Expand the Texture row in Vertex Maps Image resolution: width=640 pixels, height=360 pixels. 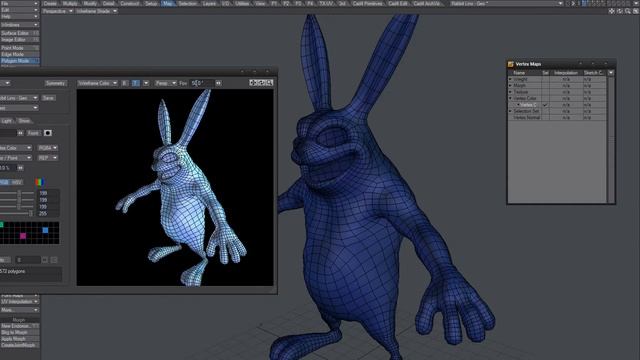point(510,92)
